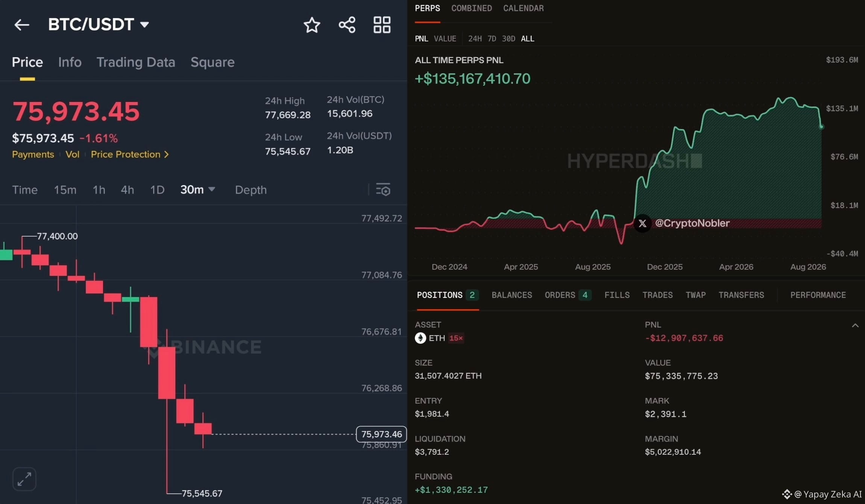865x504 pixels.
Task: Select the Price tab
Action: 27,62
